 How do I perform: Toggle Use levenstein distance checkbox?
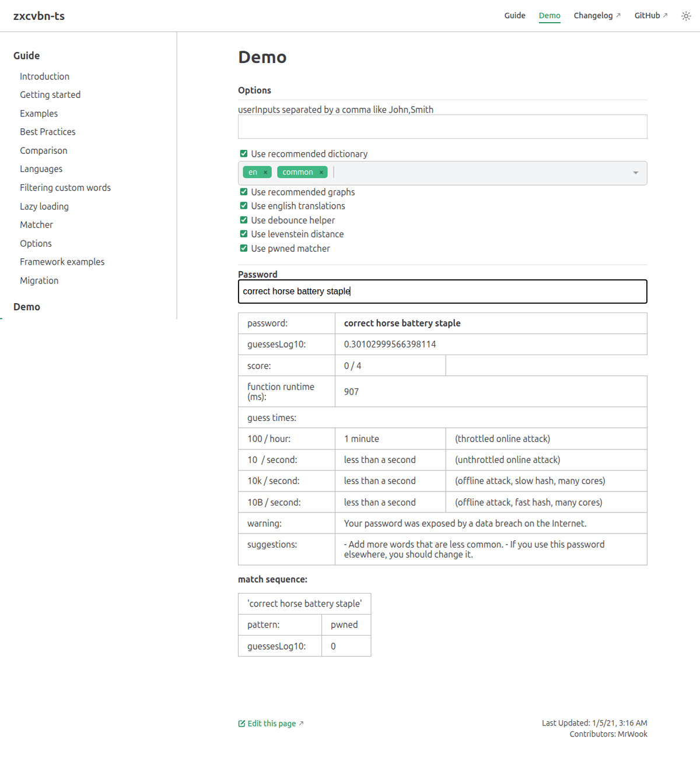(x=244, y=234)
